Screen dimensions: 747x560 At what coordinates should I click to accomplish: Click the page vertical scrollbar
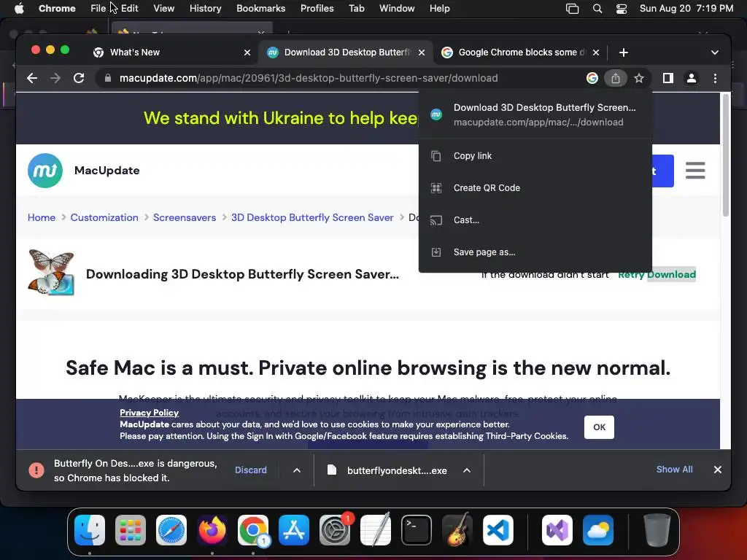coord(726,156)
